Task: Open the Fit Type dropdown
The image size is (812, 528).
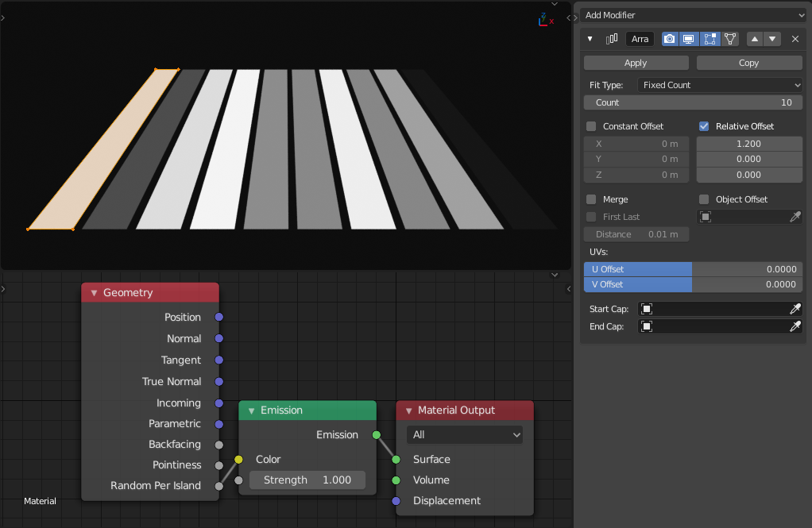Action: (719, 84)
